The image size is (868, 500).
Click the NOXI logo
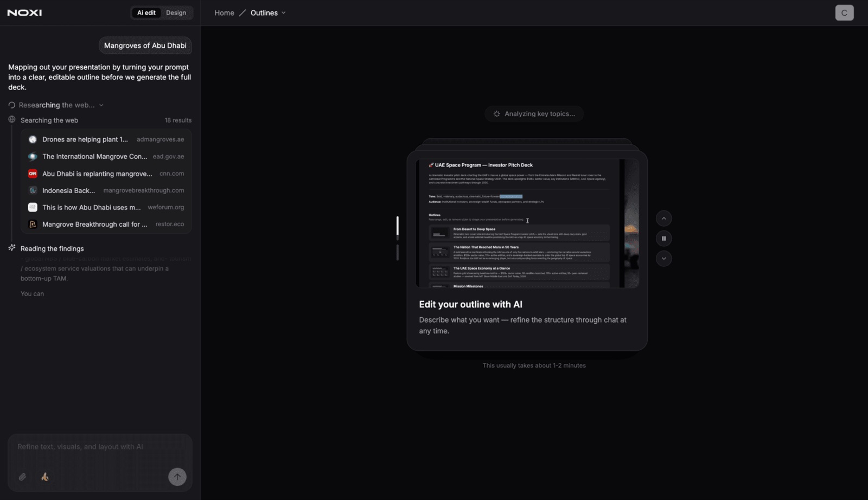point(24,12)
